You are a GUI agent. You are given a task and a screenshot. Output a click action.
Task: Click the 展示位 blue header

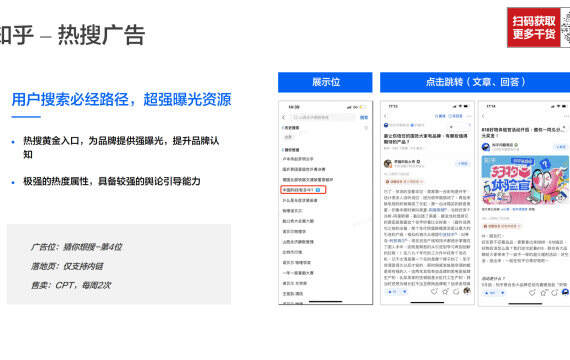coord(325,82)
